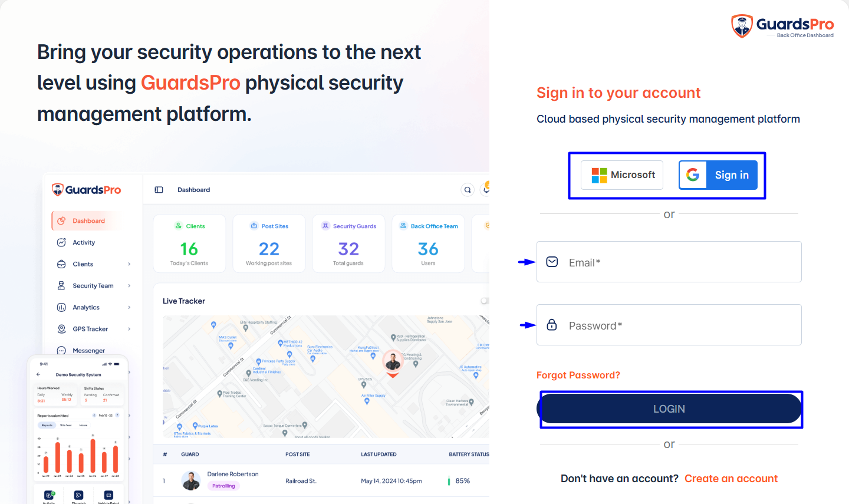Focus the Email input field
This screenshot has width=849, height=504.
point(669,262)
